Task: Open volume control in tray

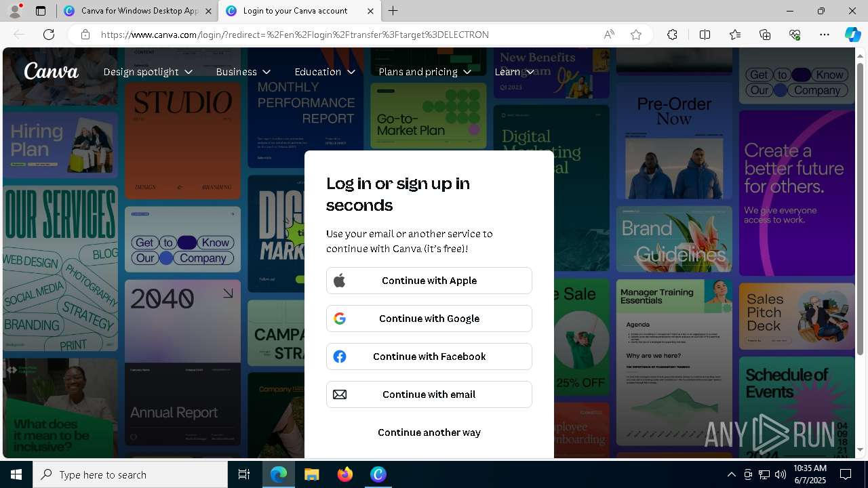Action: tap(781, 474)
